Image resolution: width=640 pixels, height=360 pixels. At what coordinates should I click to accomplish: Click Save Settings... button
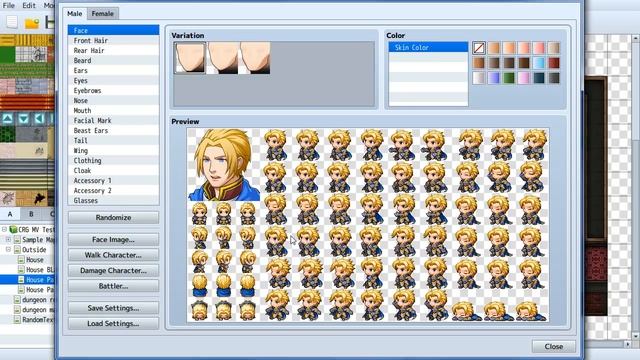click(x=113, y=308)
